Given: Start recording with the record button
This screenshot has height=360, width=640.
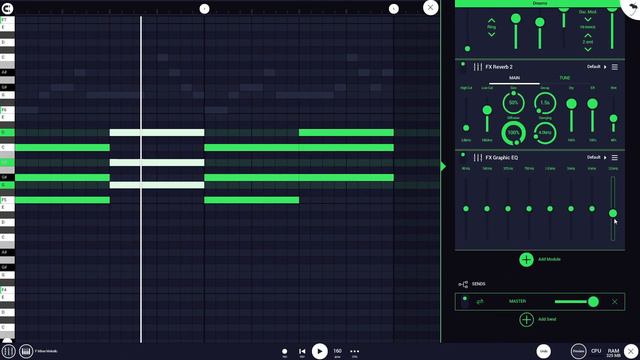Looking at the screenshot, I should pos(284,351).
